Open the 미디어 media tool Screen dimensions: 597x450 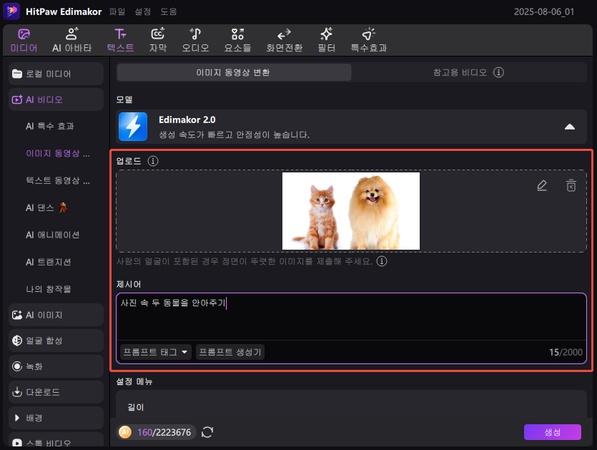click(x=24, y=40)
